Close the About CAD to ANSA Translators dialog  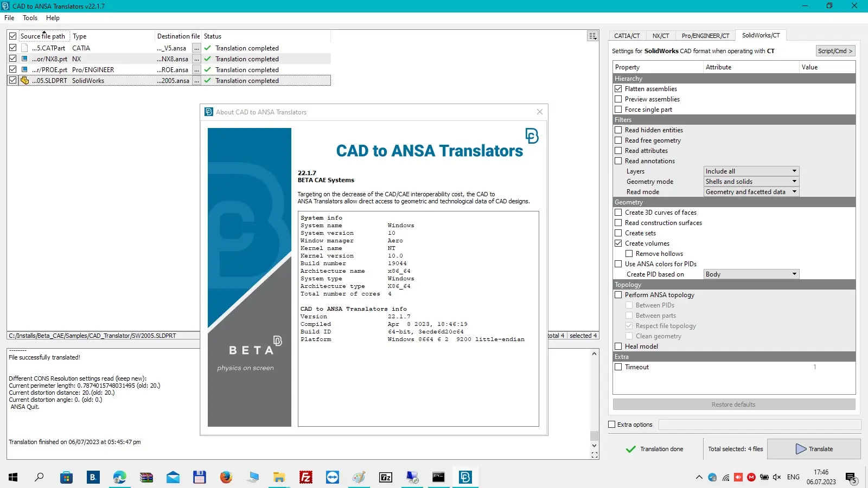(539, 112)
